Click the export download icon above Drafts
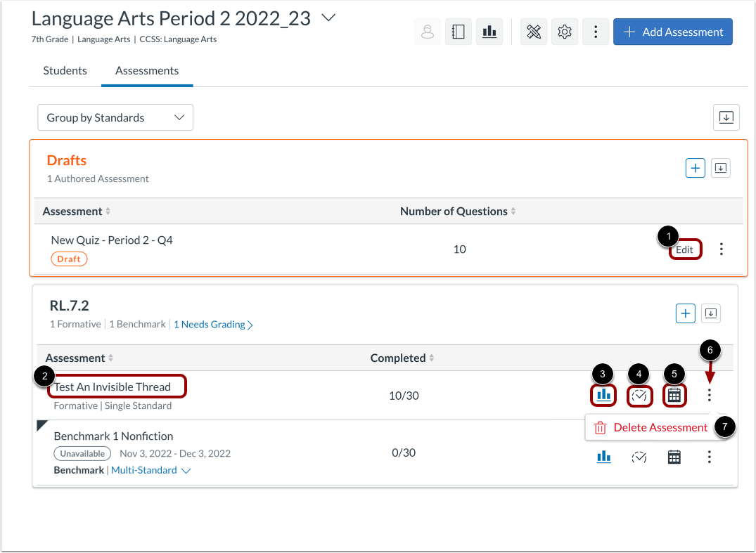This screenshot has height=553, width=756. (x=726, y=117)
